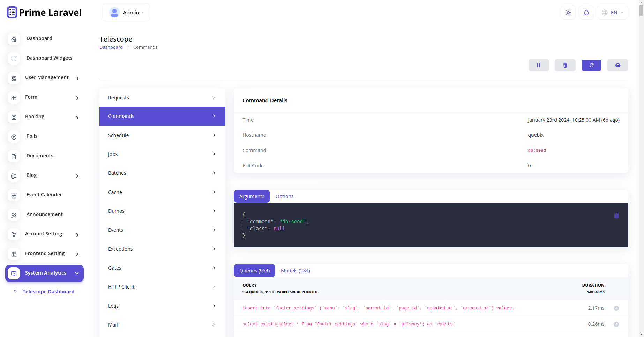The width and height of the screenshot is (644, 337).
Task: Open notifications with the bell icon
Action: [586, 12]
